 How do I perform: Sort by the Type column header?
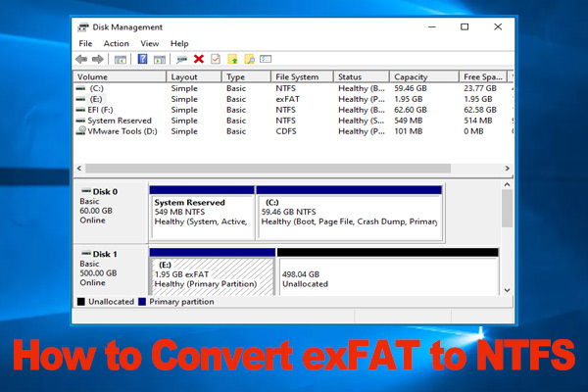pos(246,76)
